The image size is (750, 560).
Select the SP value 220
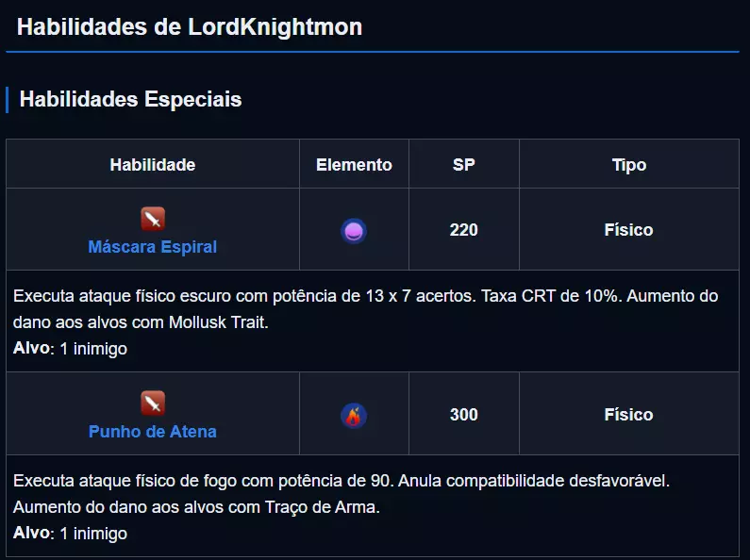[x=463, y=230]
